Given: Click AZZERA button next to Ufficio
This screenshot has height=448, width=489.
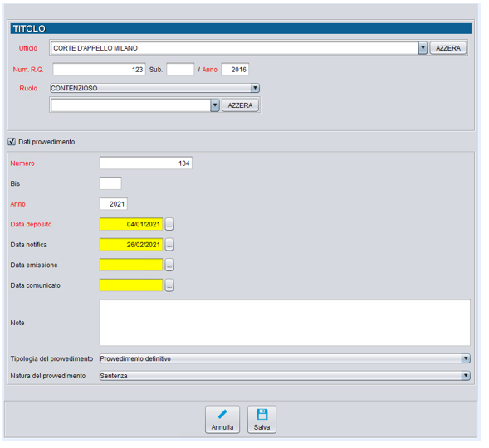Looking at the screenshot, I should (x=447, y=48).
